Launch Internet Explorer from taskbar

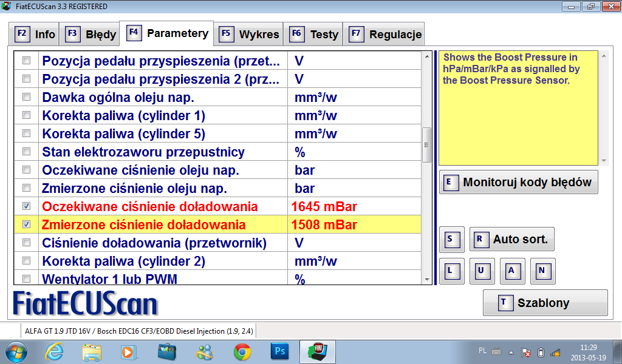pos(54,352)
